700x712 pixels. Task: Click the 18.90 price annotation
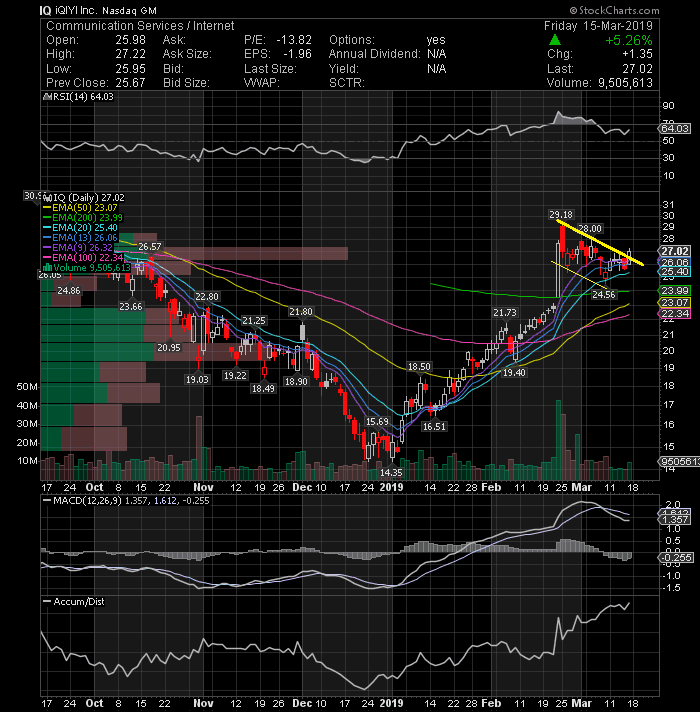(296, 381)
